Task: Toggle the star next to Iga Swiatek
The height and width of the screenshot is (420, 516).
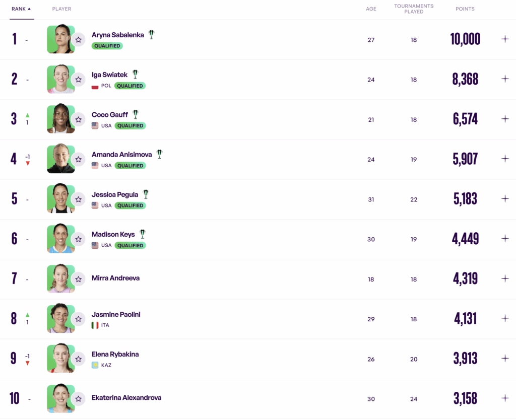Action: click(79, 79)
